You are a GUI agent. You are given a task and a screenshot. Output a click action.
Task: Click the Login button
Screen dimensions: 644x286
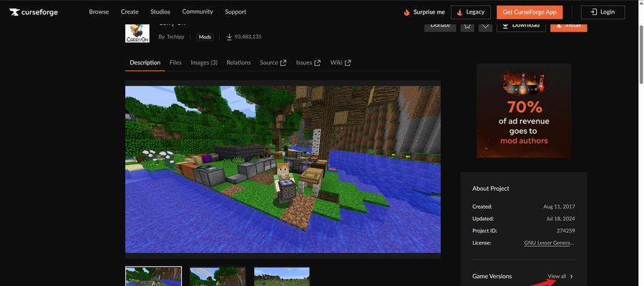(602, 12)
